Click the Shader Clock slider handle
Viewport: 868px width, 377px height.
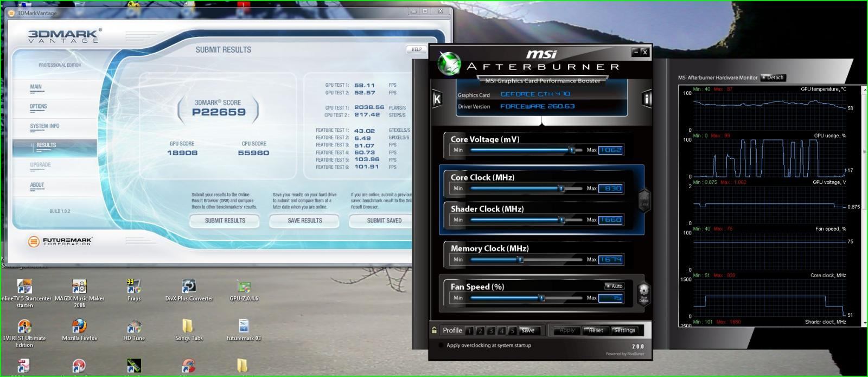562,220
